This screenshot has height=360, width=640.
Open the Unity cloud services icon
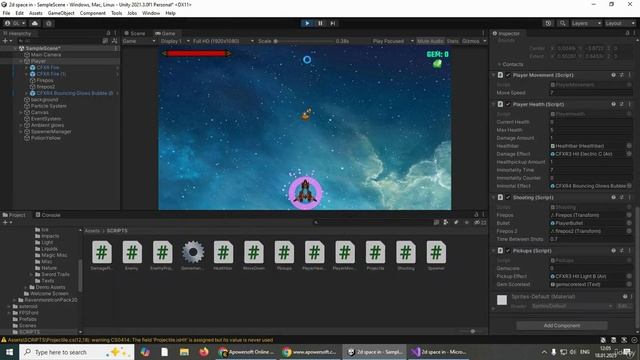[35, 23]
